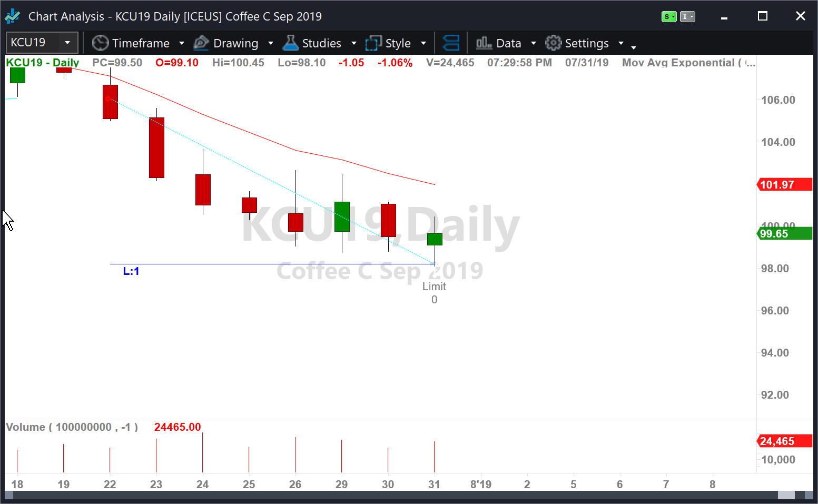The width and height of the screenshot is (818, 504).
Task: Click the Limit order label on chart
Action: pyautogui.click(x=434, y=286)
